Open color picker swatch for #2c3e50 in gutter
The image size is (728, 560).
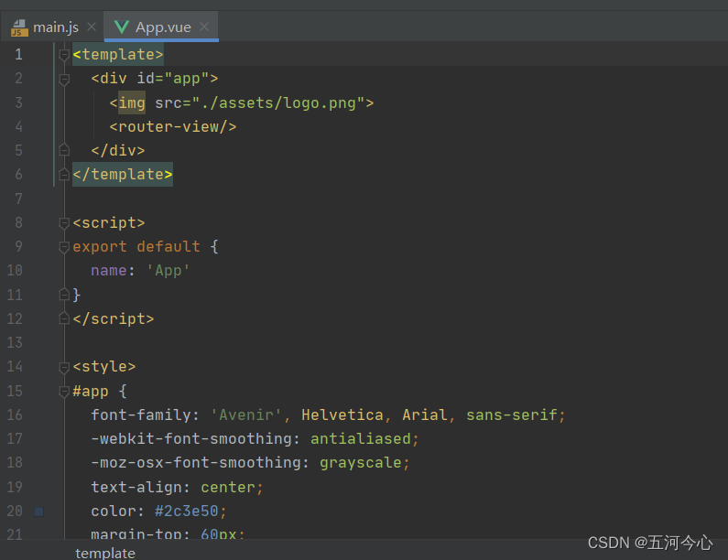(x=39, y=512)
